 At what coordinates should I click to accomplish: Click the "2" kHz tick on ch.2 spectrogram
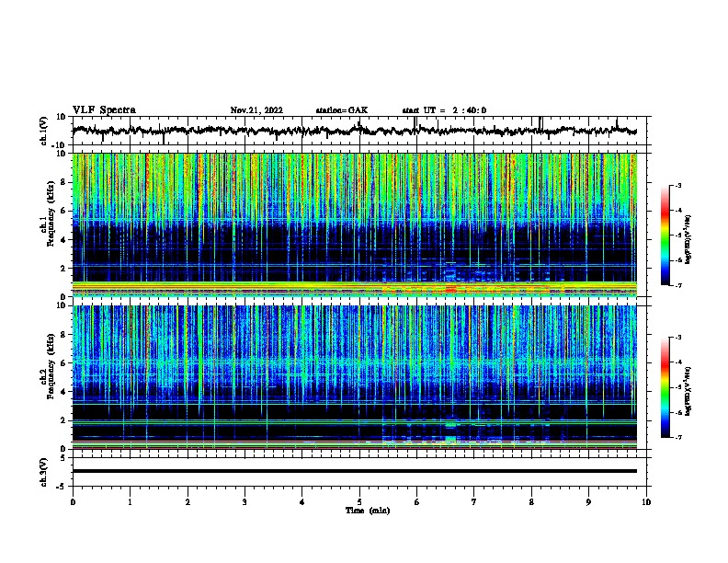[x=64, y=420]
